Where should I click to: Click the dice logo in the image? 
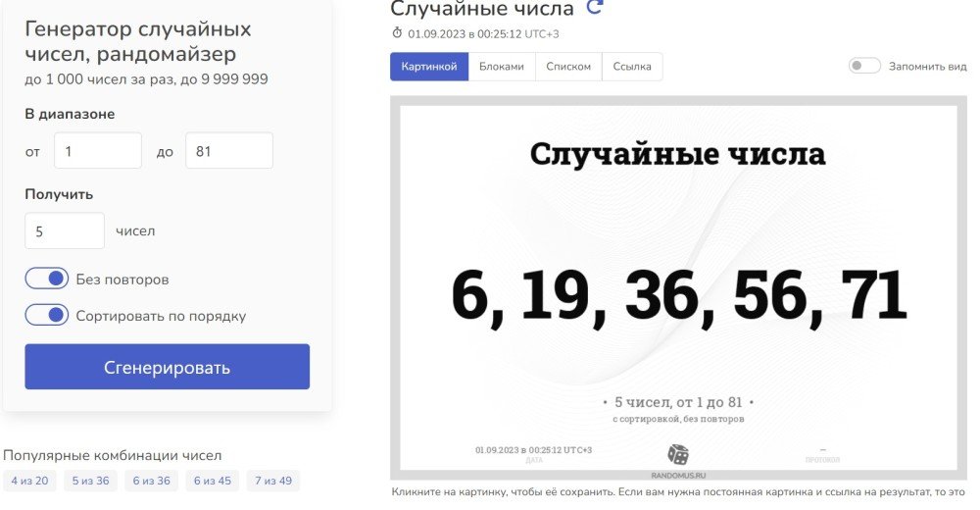coord(678,454)
